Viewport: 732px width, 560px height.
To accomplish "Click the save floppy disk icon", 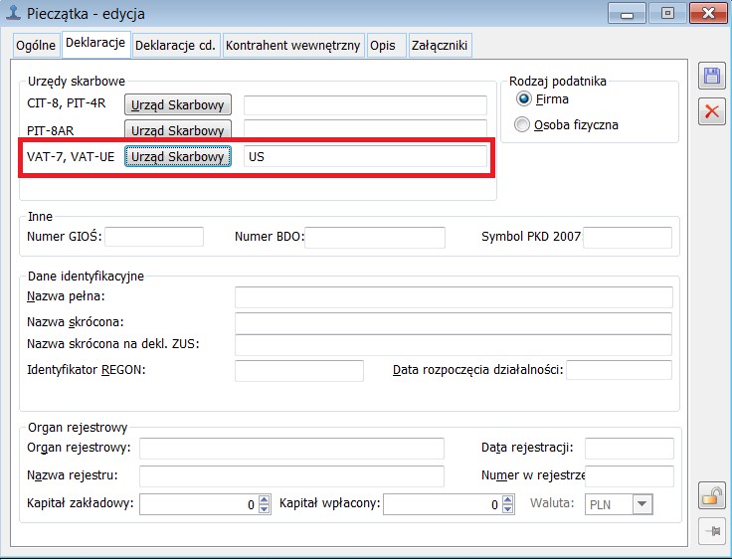I will coord(711,78).
